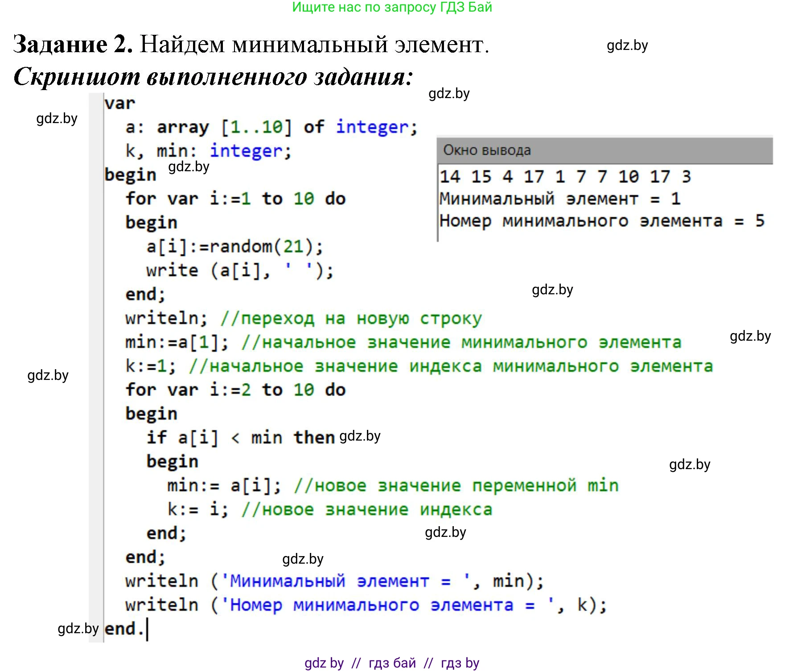This screenshot has width=785, height=672.
Task: Open the 'гдз бай' link at page bottom
Action: point(390,663)
